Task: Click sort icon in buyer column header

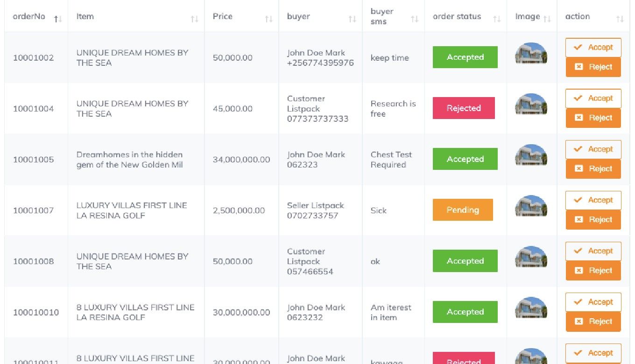Action: [352, 19]
